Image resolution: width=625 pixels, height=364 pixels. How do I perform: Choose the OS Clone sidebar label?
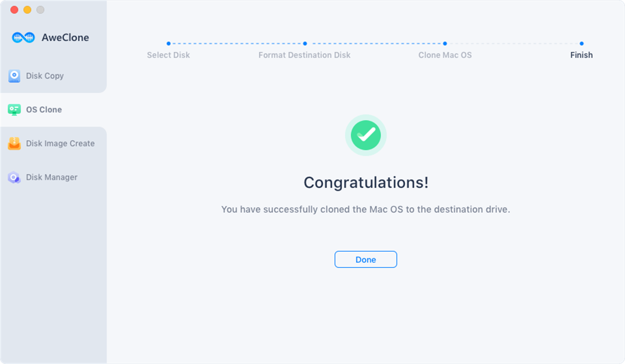44,110
